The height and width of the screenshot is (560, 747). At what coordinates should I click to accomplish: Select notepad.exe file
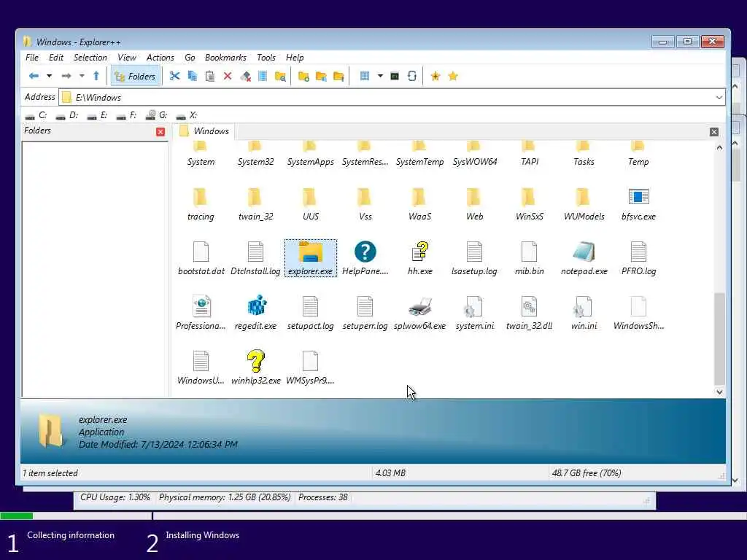(584, 259)
